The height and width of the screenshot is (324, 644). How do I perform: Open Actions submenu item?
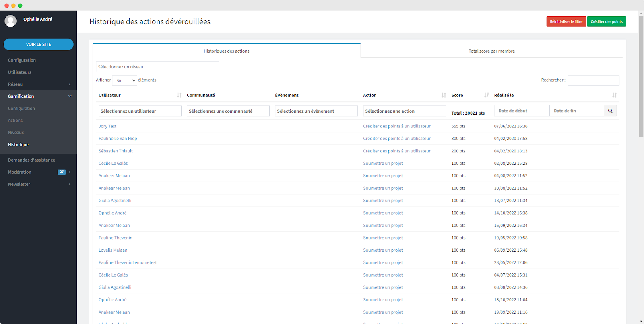[x=15, y=121]
